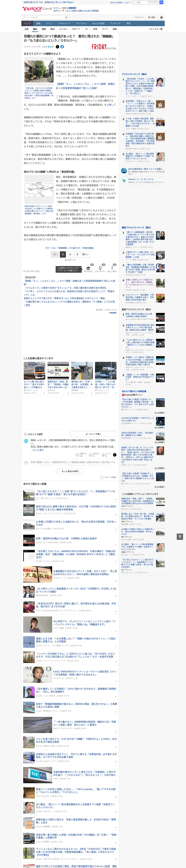The image size is (186, 868).
Task: Open settings via the gear icon
Action: coord(161,18)
